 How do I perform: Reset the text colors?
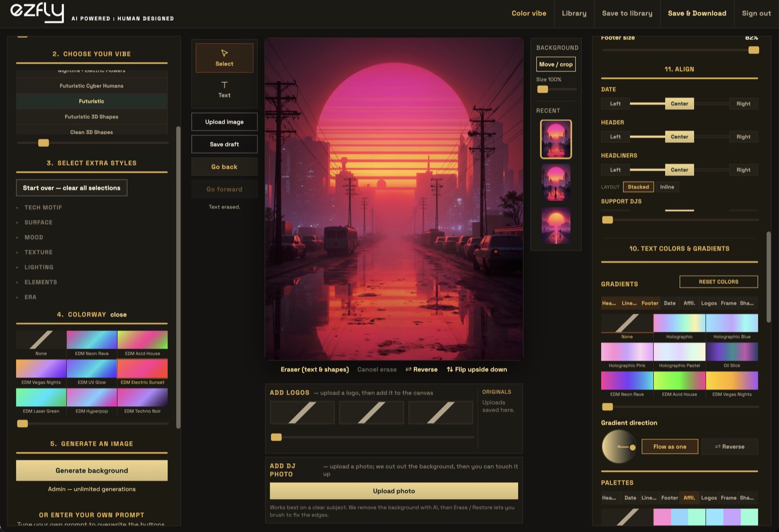pyautogui.click(x=718, y=282)
